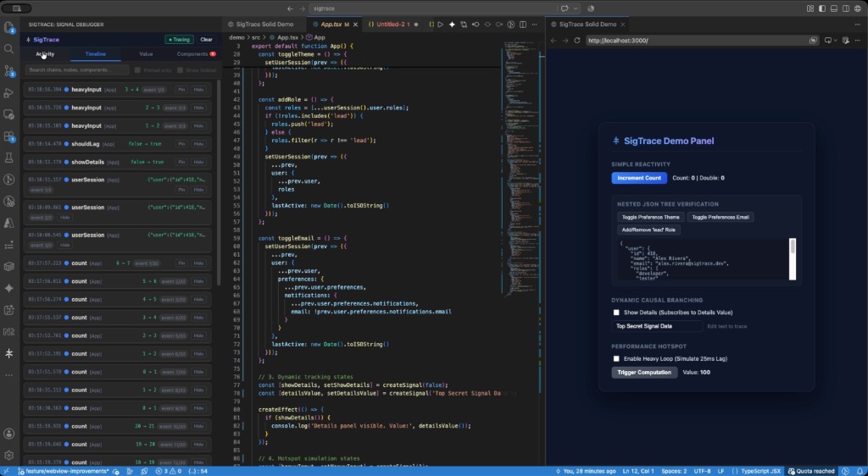Viewport: 868px width, 476px height.
Task: Click the SigTrace search chains field
Action: click(77, 70)
